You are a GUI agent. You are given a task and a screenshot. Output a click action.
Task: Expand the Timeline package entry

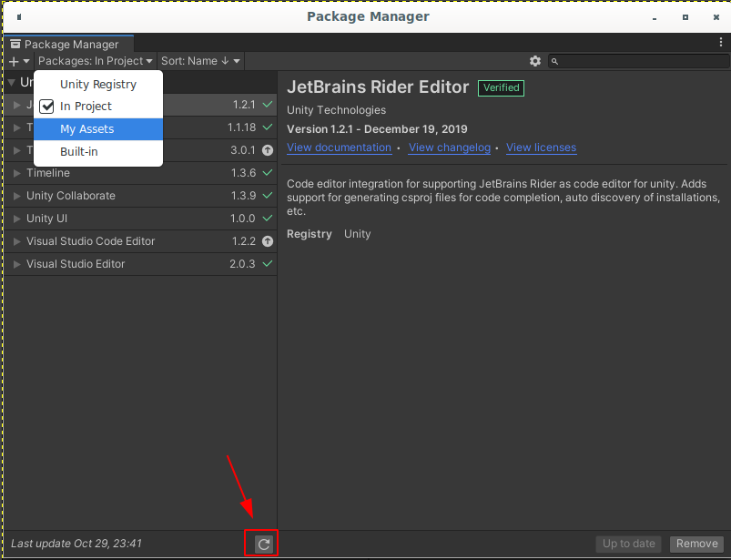click(x=17, y=173)
